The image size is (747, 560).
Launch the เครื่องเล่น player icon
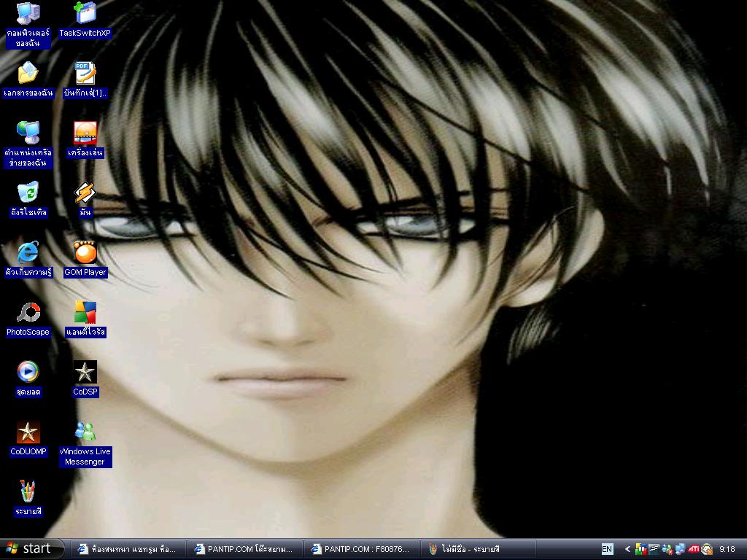click(85, 140)
